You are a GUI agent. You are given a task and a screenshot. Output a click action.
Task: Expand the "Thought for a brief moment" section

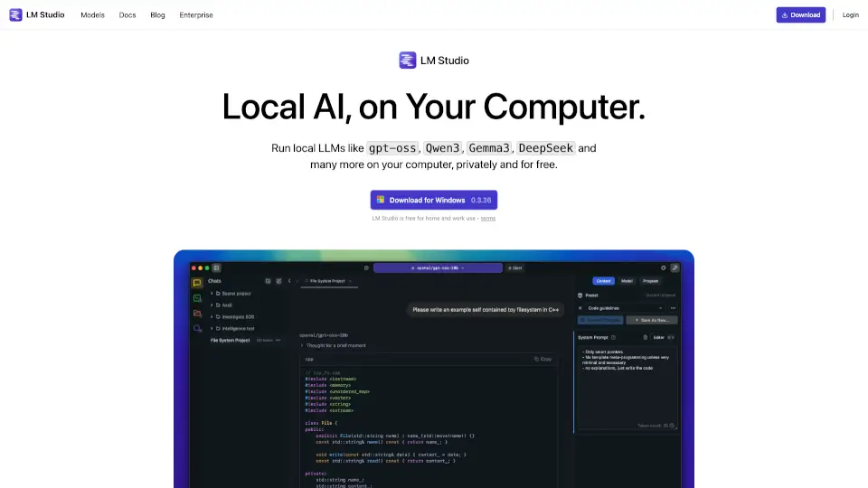(x=302, y=345)
